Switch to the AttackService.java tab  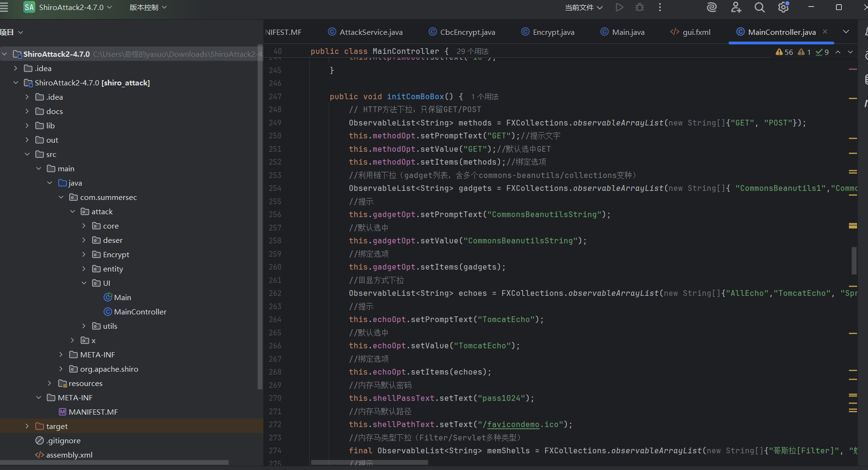point(371,32)
